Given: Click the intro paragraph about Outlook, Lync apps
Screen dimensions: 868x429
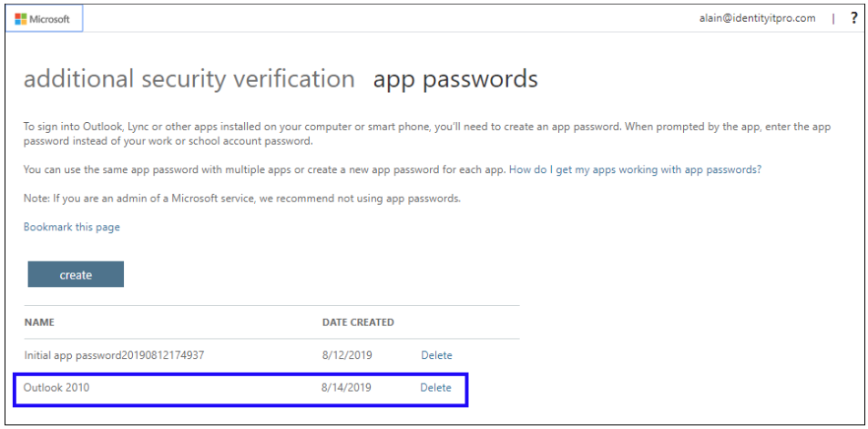Looking at the screenshot, I should click(427, 134).
